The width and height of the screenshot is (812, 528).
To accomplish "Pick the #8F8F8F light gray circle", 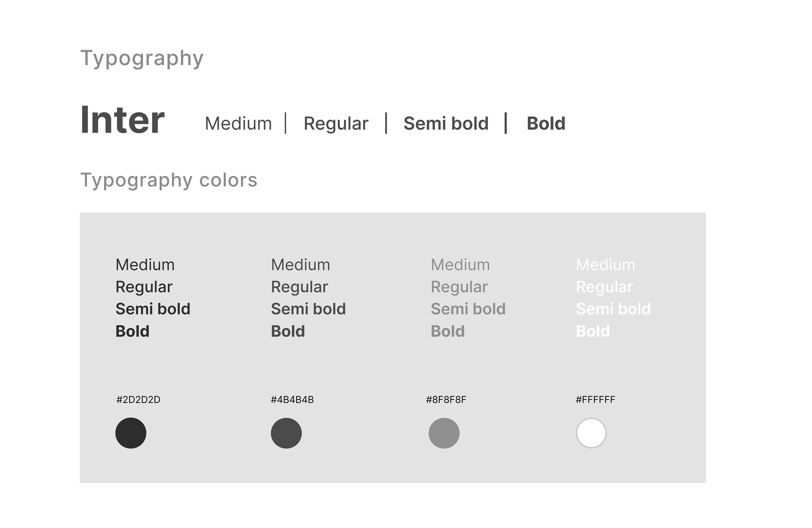I will click(444, 433).
